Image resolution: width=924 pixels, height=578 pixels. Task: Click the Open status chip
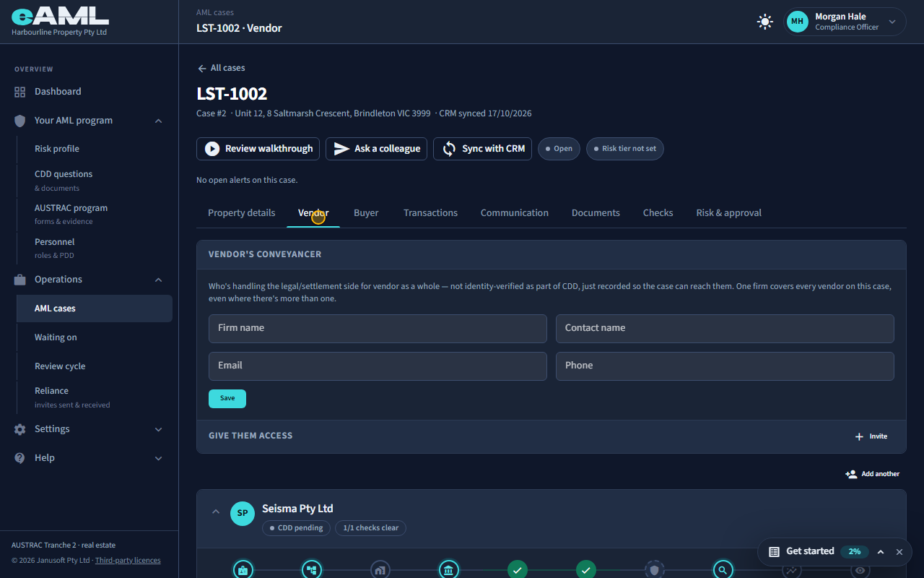[x=559, y=149]
